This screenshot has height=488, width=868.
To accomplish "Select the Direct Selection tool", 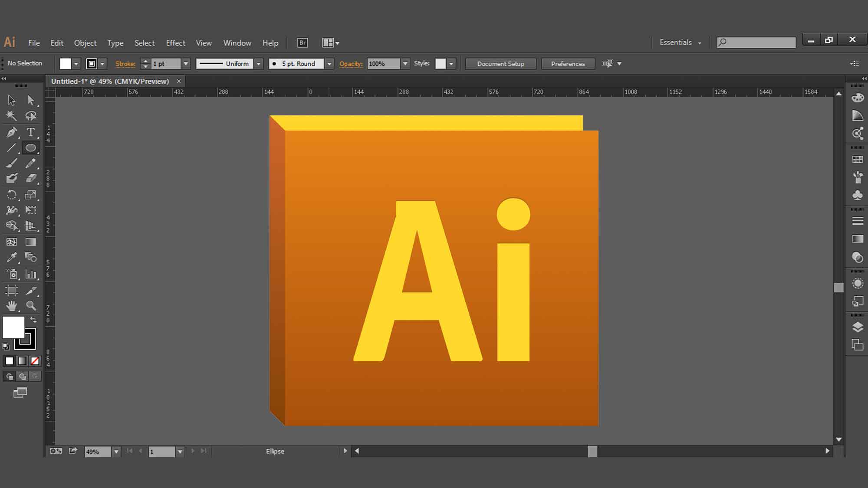I will 31,100.
